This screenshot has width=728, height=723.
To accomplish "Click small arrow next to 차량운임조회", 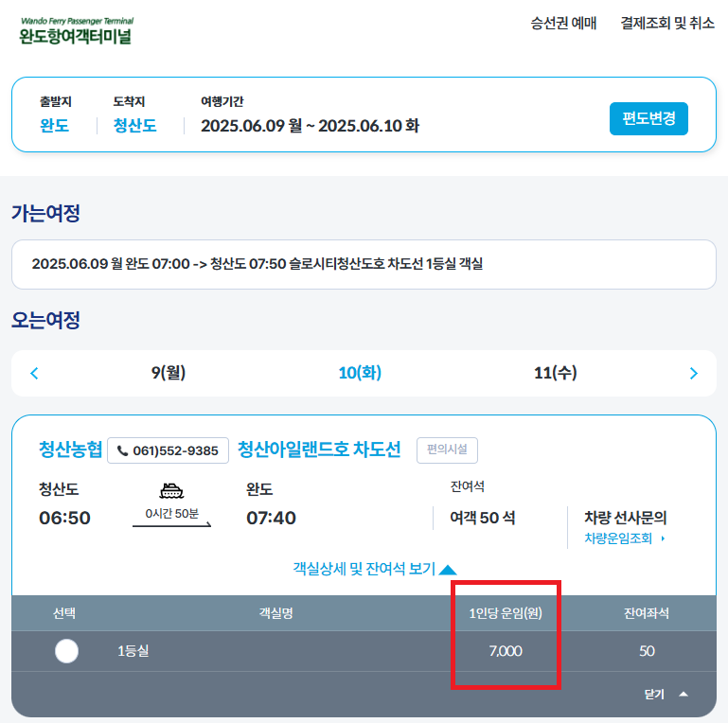I will click(x=663, y=538).
